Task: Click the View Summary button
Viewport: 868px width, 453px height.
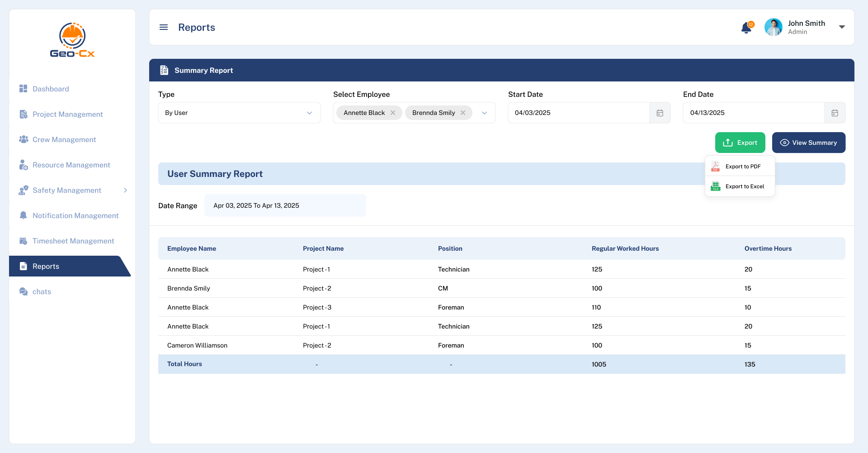Action: (x=809, y=143)
